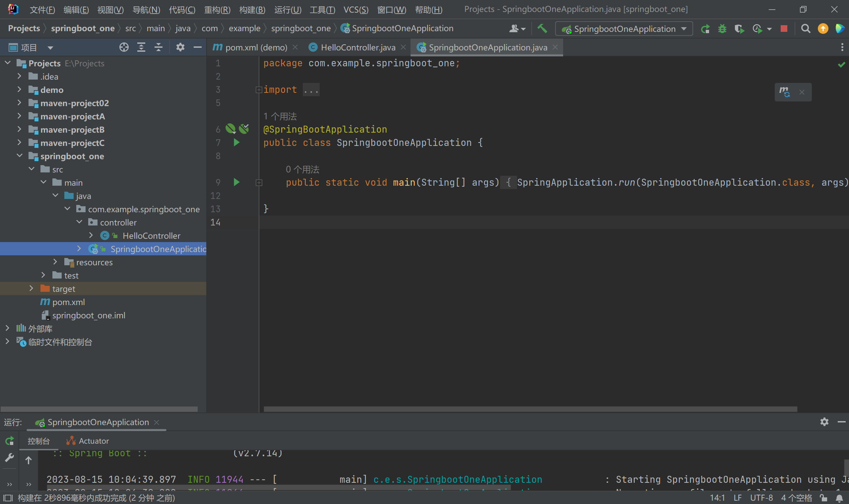
Task: Hide the project tool window
Action: point(198,47)
